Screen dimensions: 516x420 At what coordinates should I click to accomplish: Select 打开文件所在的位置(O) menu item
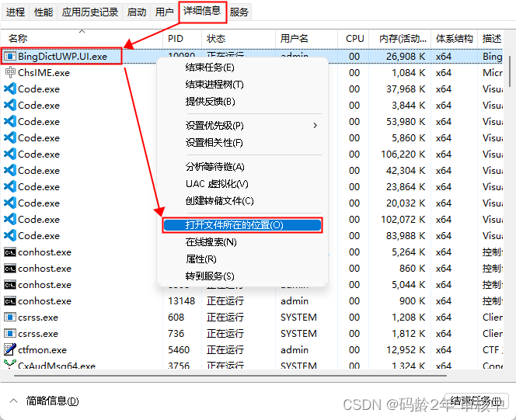pos(242,225)
